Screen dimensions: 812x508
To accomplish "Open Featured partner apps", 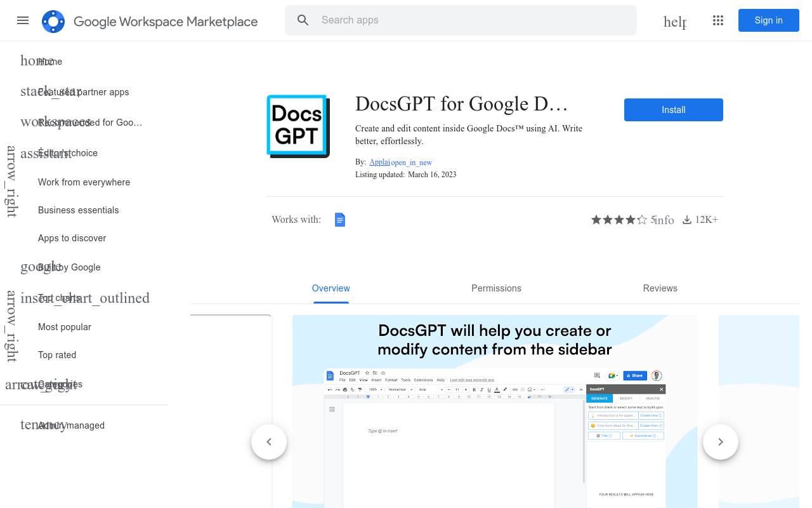I will [x=84, y=92].
